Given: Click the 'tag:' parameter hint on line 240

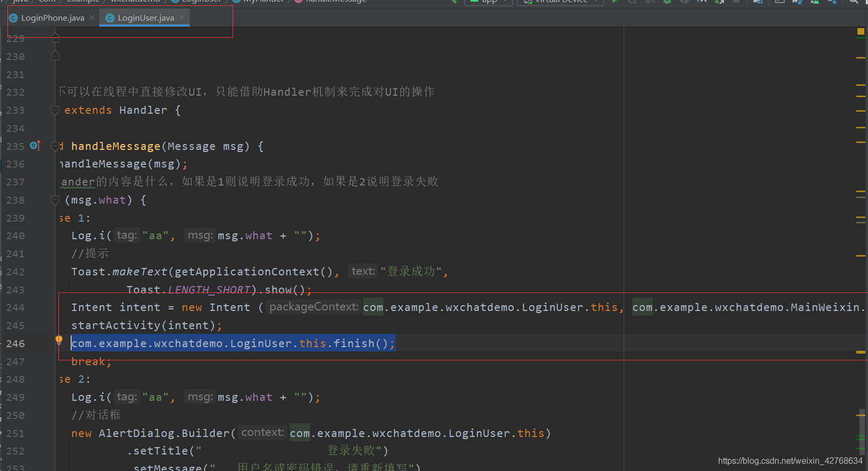Looking at the screenshot, I should pyautogui.click(x=126, y=235).
